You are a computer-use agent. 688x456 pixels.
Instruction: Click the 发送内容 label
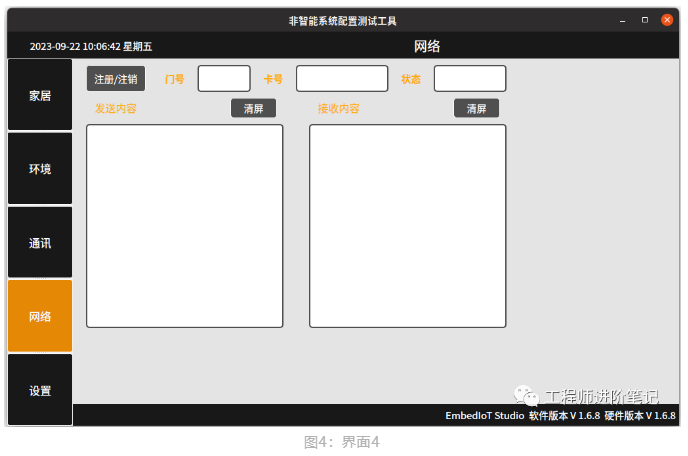[x=116, y=108]
